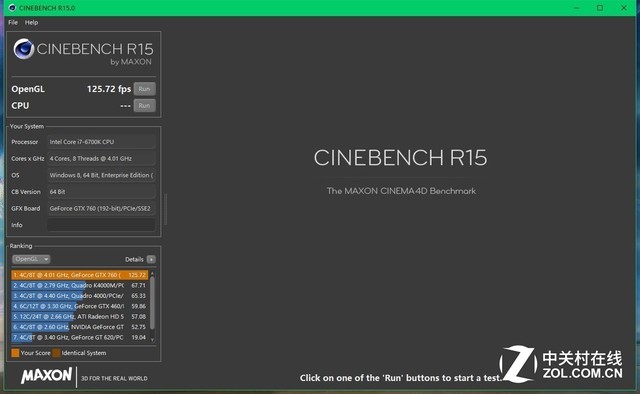The image size is (640, 394).
Task: Open the Help menu
Action: (x=31, y=22)
